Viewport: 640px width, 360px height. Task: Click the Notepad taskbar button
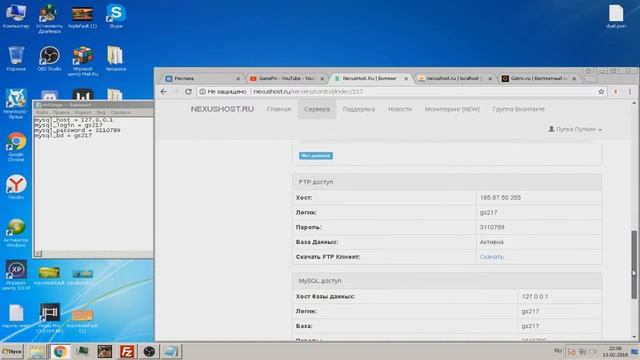click(171, 351)
